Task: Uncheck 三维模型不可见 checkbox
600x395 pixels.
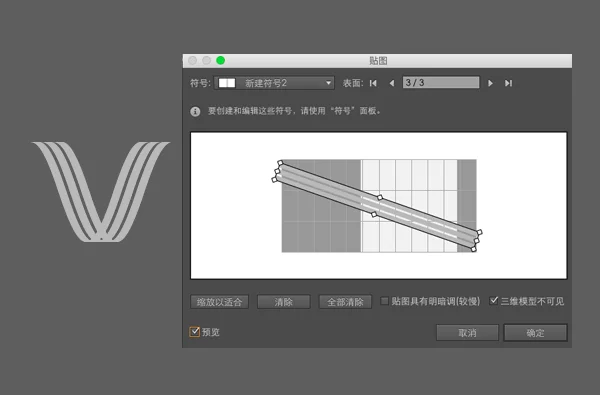Action: [x=494, y=300]
